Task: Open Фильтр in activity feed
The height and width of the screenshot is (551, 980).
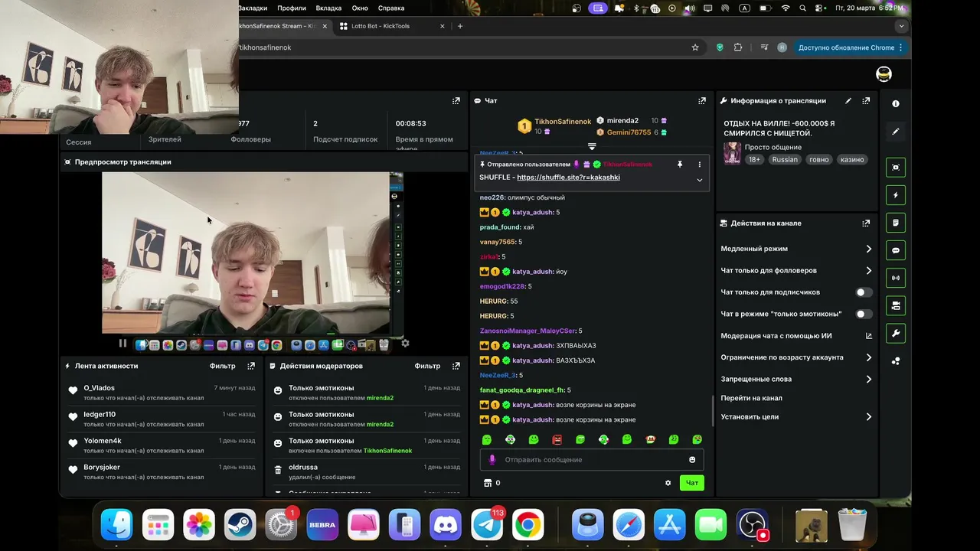Action: pos(223,366)
